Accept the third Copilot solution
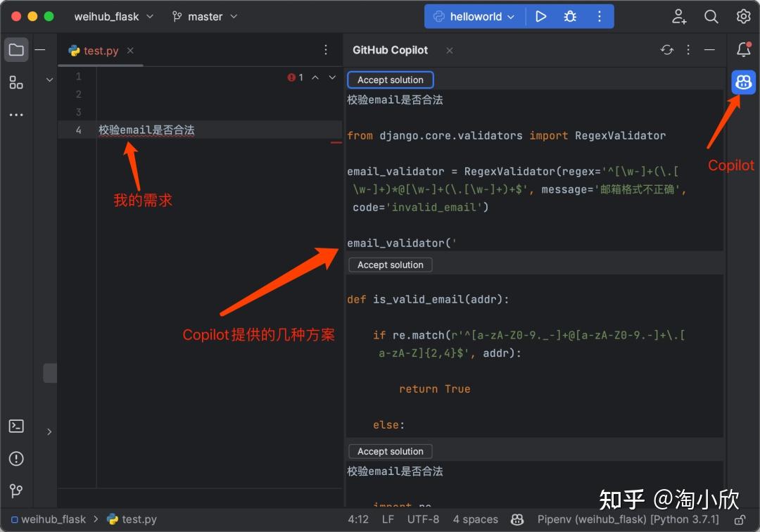Screen dimensions: 760x532 [x=390, y=452]
